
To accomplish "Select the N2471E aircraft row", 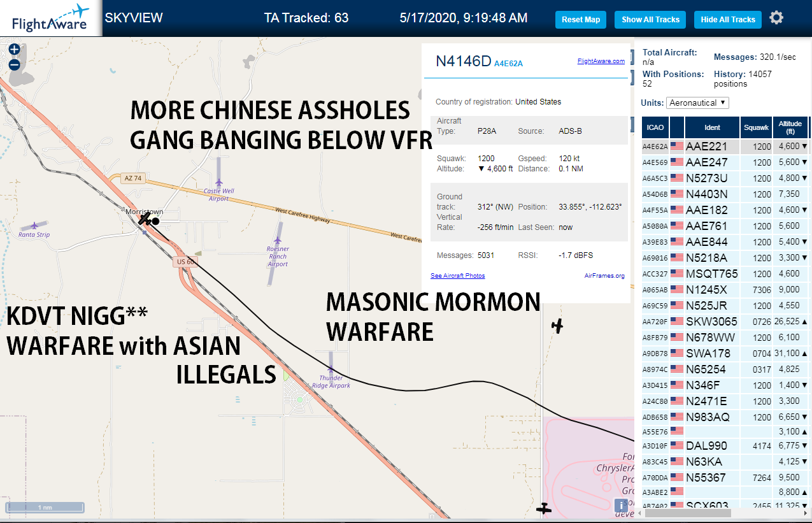I will (x=726, y=401).
